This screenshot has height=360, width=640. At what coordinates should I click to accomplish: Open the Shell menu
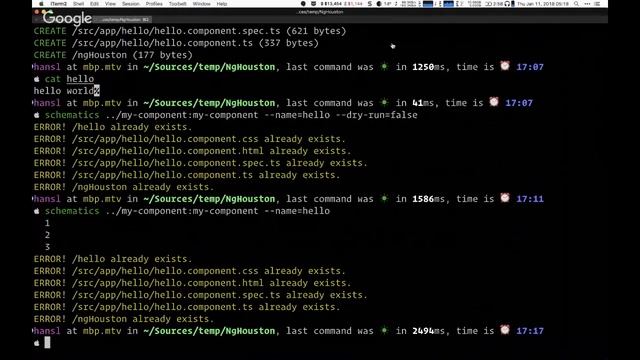(78, 4)
